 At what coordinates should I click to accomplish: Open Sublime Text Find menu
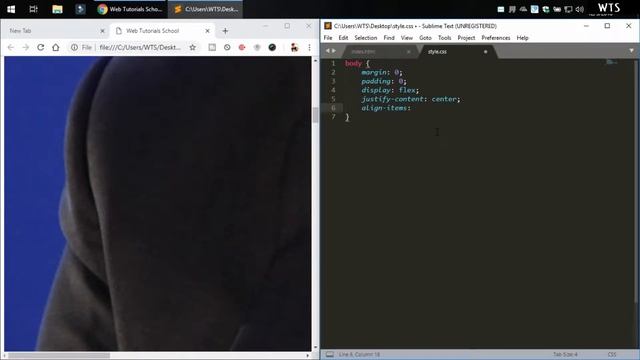[x=389, y=38]
